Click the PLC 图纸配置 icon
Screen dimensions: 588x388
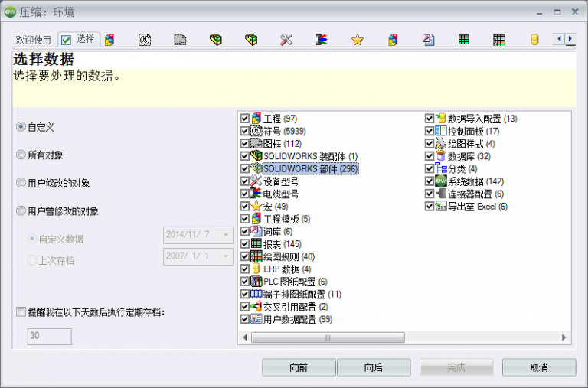click(256, 281)
